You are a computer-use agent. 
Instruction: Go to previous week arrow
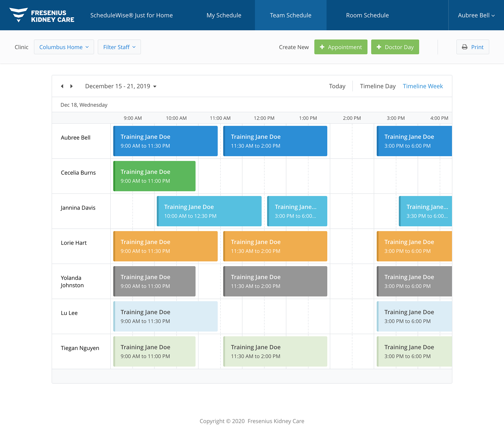pos(62,86)
